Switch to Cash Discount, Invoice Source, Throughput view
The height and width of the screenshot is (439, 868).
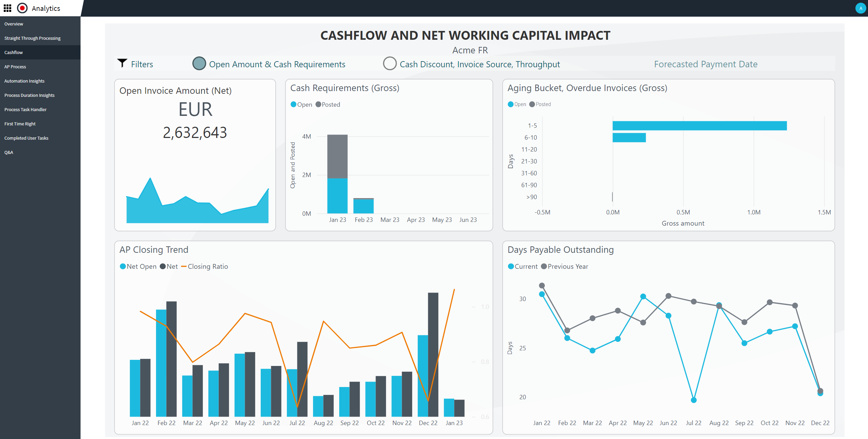(390, 64)
